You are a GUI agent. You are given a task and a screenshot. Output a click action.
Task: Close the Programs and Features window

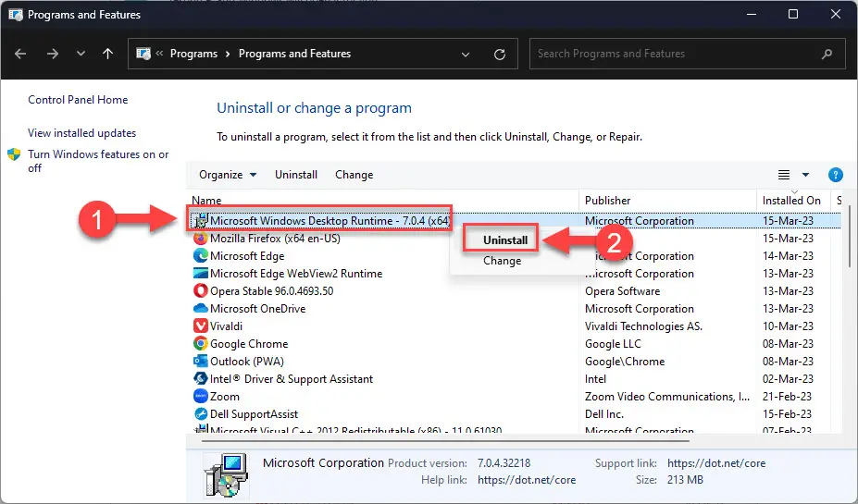[x=836, y=14]
